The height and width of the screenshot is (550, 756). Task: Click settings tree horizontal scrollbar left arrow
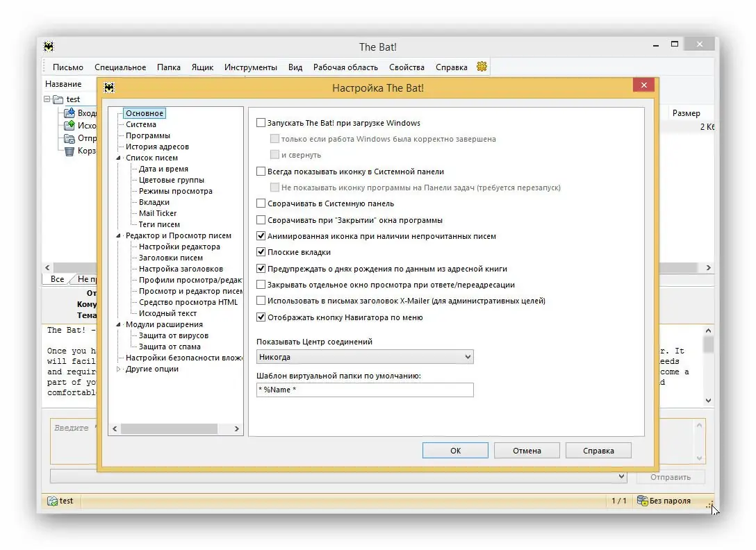[x=115, y=428]
